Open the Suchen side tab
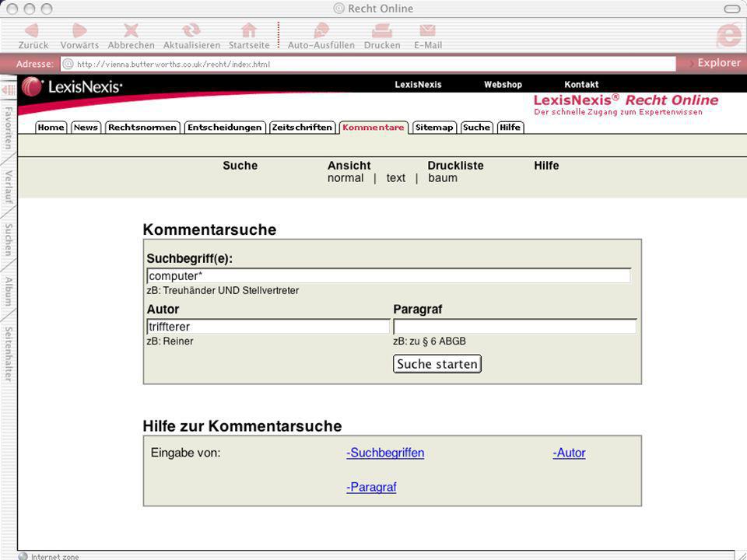 click(x=8, y=240)
